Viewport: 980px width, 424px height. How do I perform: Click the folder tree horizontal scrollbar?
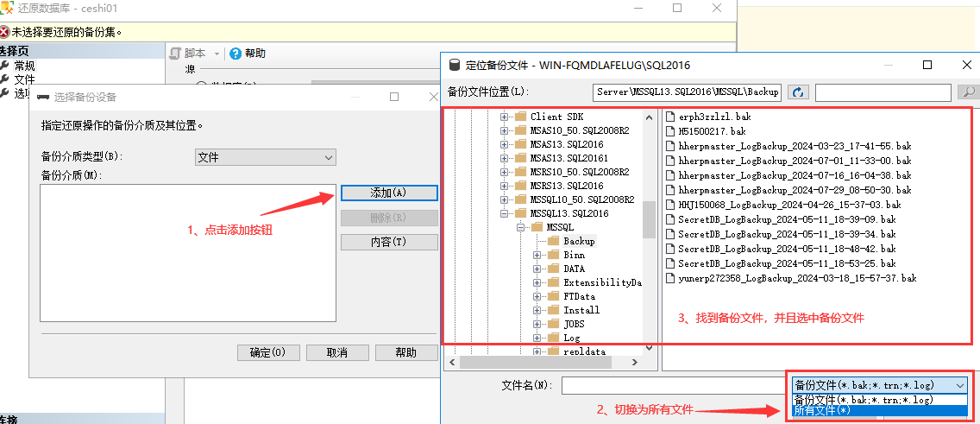[x=552, y=362]
